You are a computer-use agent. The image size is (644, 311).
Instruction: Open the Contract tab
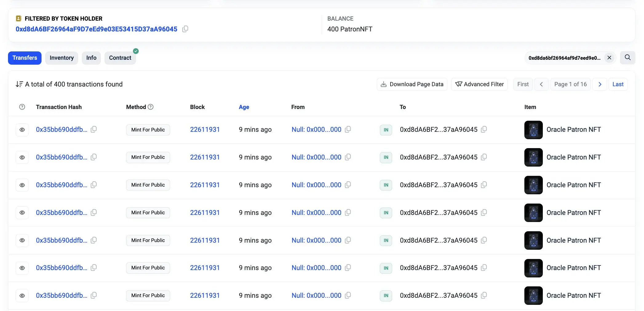tap(120, 58)
